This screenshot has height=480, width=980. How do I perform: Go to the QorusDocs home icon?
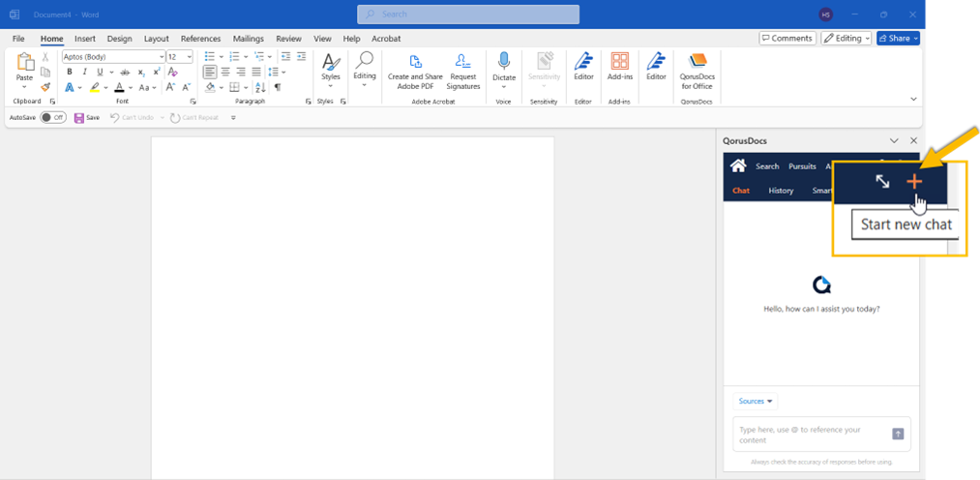tap(738, 165)
